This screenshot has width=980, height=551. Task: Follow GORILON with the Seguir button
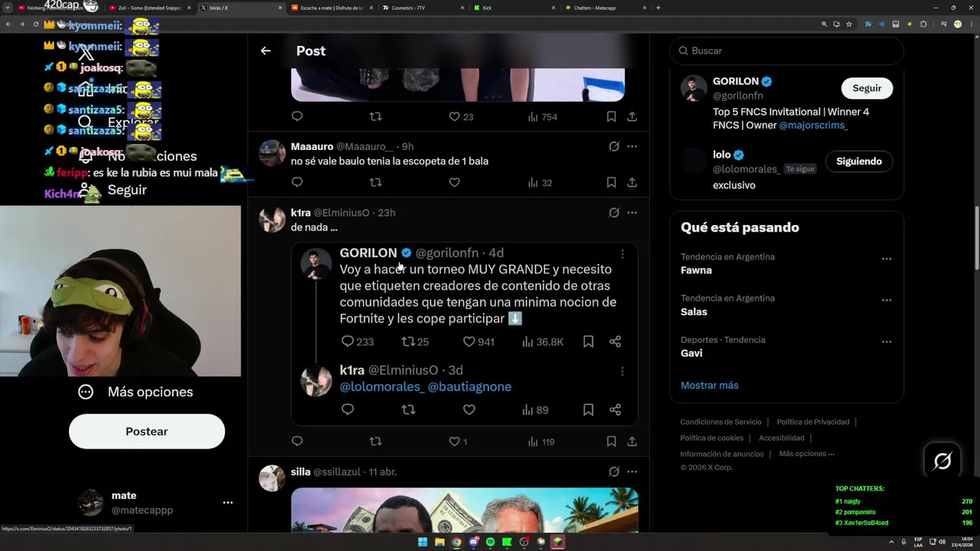click(867, 88)
